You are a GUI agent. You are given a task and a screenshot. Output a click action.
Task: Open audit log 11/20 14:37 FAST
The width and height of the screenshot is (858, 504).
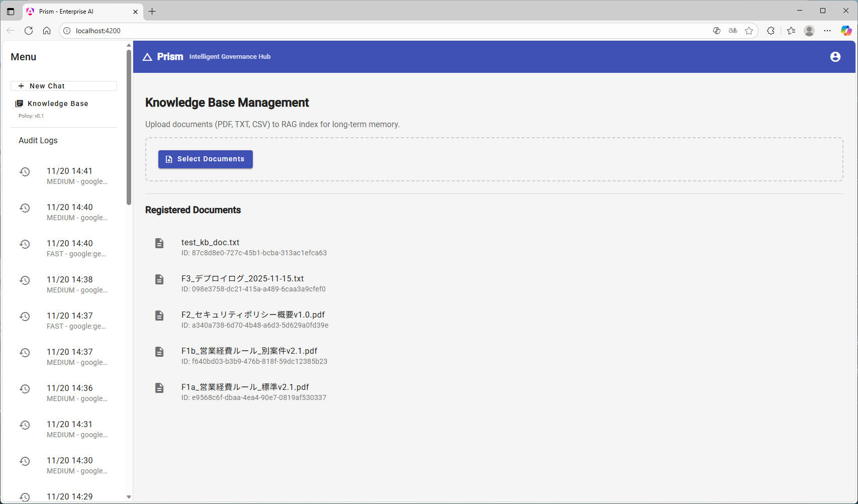(x=64, y=321)
